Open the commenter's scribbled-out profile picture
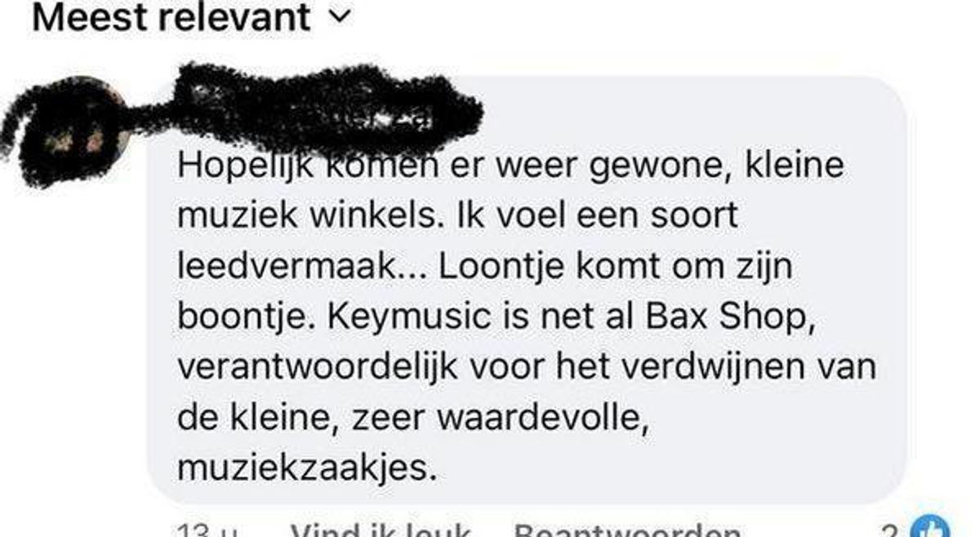980x537 pixels. 67,129
